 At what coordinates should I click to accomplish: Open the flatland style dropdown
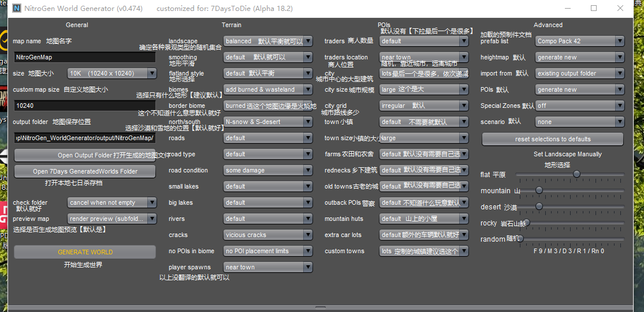268,73
